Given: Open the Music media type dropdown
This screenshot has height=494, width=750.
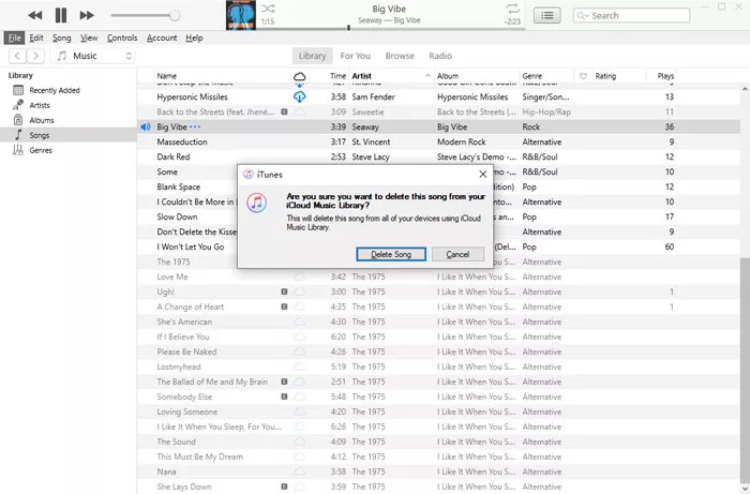Looking at the screenshot, I should tap(93, 56).
